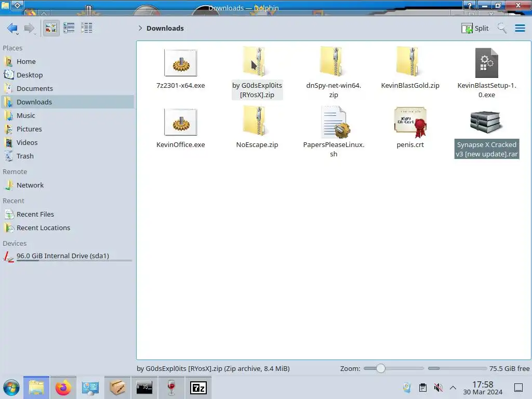
Task: Open the Wine glass taskbar icon
Action: tap(171, 388)
